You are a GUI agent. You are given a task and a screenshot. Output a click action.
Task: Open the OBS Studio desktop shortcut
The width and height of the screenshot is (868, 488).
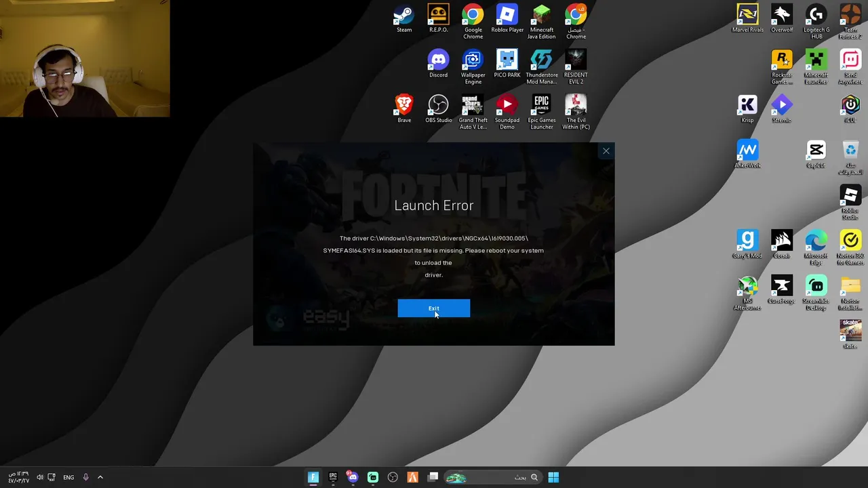(x=438, y=110)
